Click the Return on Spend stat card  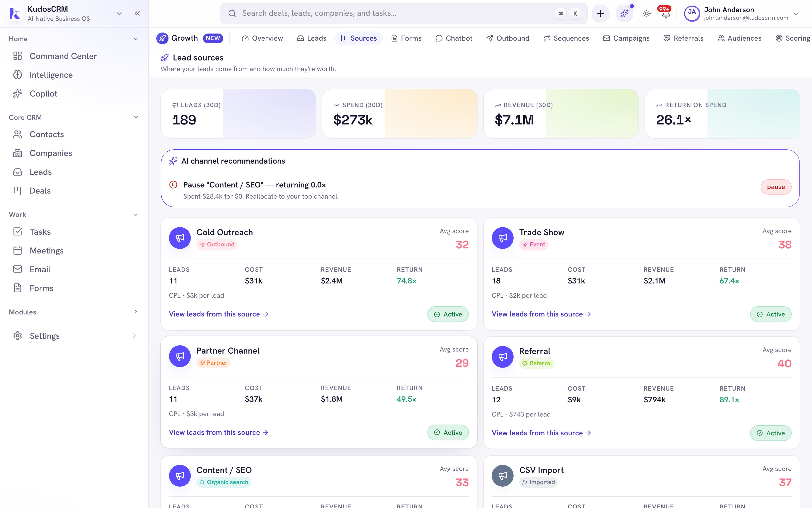(x=722, y=114)
